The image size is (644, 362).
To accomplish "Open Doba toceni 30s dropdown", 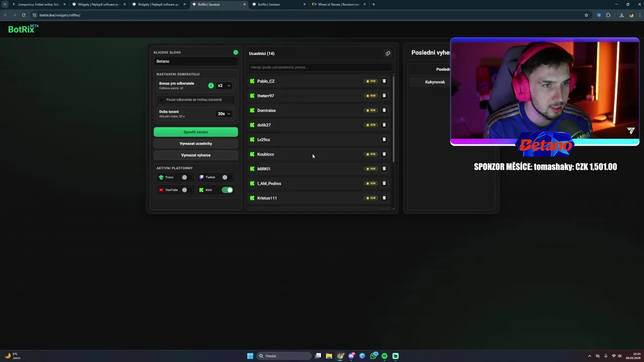I will 224,114.
